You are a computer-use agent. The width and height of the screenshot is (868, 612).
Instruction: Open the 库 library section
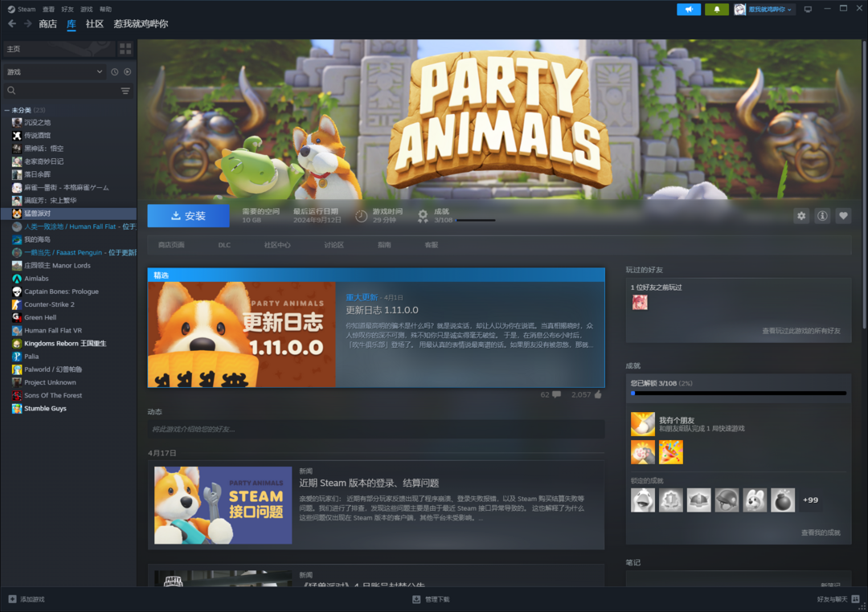point(72,24)
